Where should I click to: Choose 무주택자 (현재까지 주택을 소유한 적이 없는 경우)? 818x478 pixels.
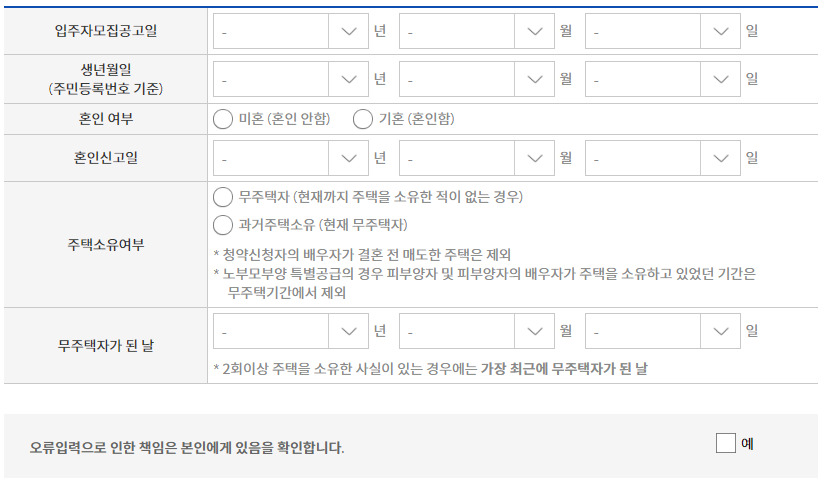(223, 197)
